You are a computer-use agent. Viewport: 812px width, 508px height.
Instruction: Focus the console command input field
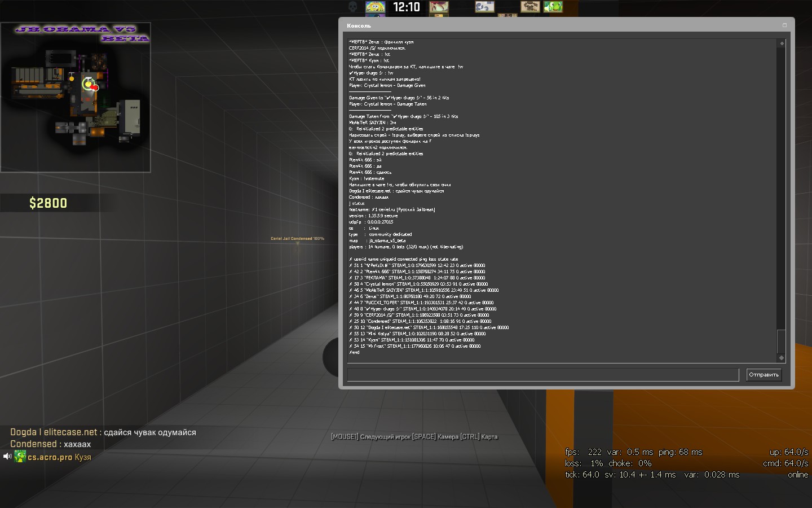tap(542, 375)
